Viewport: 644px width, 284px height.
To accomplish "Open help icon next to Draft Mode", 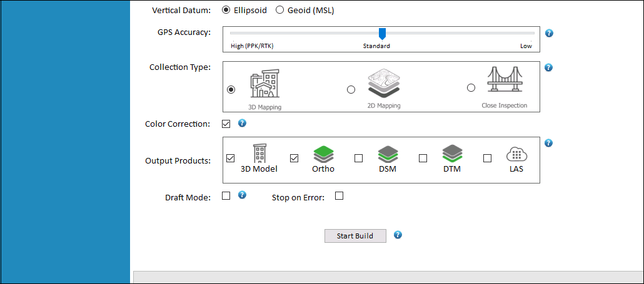I will click(x=242, y=195).
